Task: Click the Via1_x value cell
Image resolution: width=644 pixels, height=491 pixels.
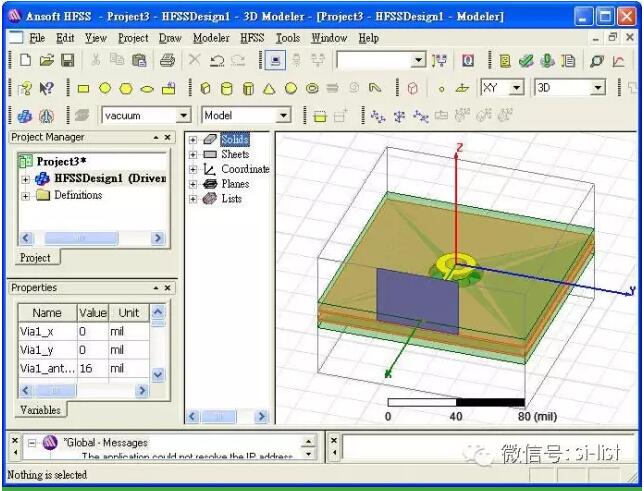Action: coord(92,331)
